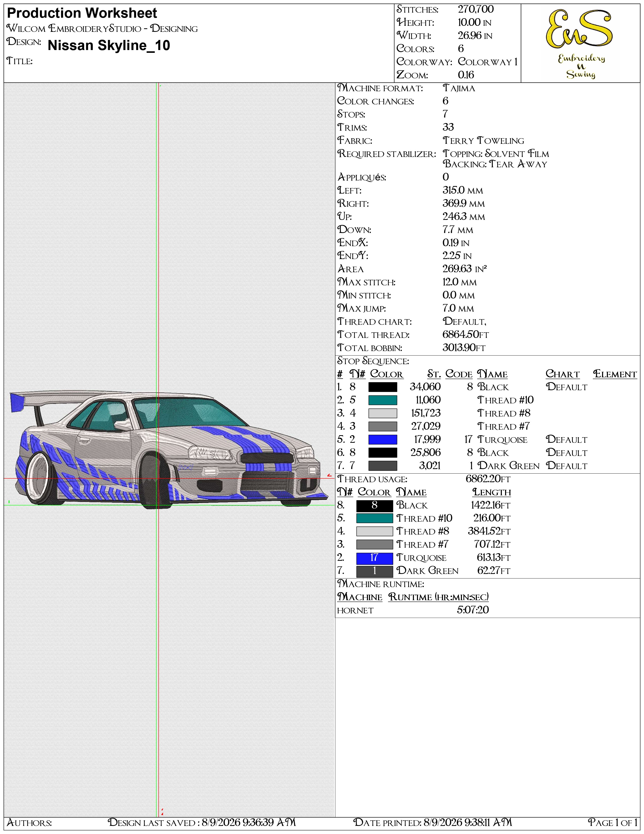Viewport: 644px width, 834px height.
Task: Select the EndX value "0.19 in"
Action: click(456, 243)
